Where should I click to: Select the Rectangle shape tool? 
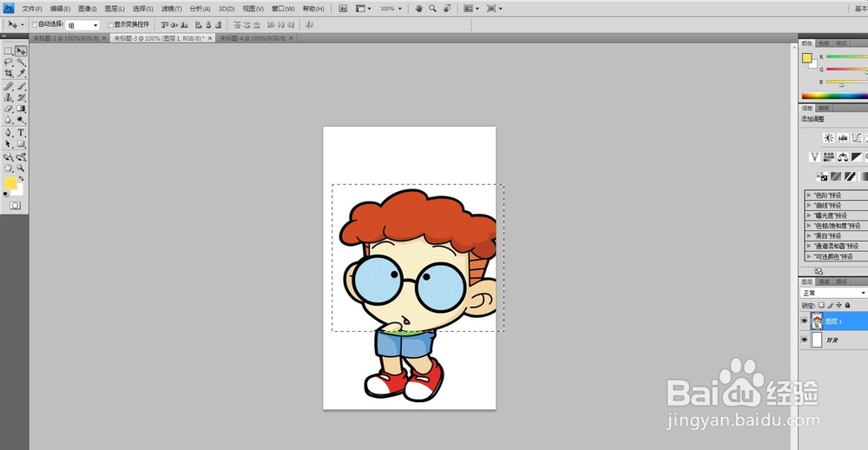point(21,144)
